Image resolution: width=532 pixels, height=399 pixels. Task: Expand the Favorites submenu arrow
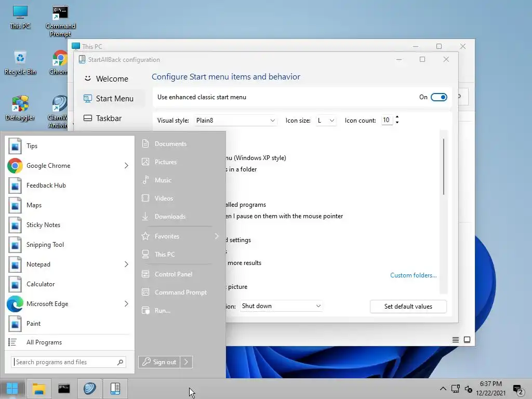coord(217,236)
